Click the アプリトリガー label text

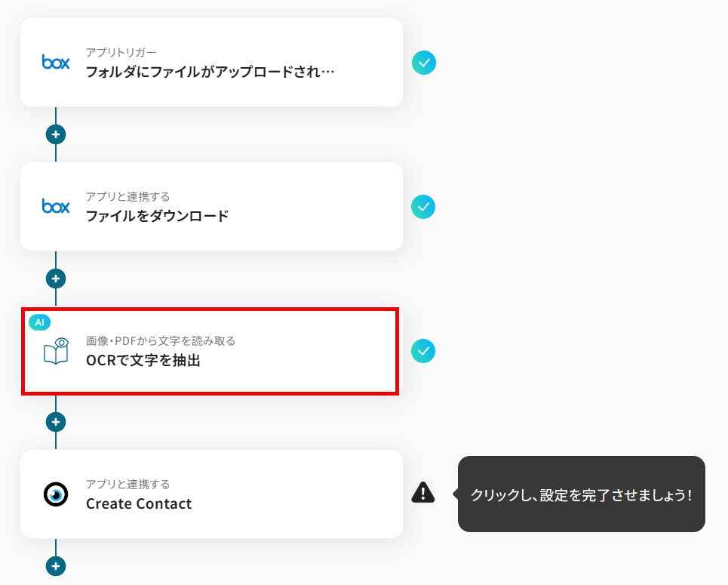click(121, 53)
